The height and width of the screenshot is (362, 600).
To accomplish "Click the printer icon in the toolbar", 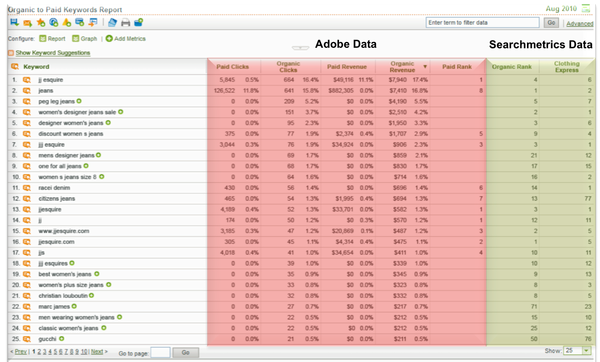I will click(126, 23).
